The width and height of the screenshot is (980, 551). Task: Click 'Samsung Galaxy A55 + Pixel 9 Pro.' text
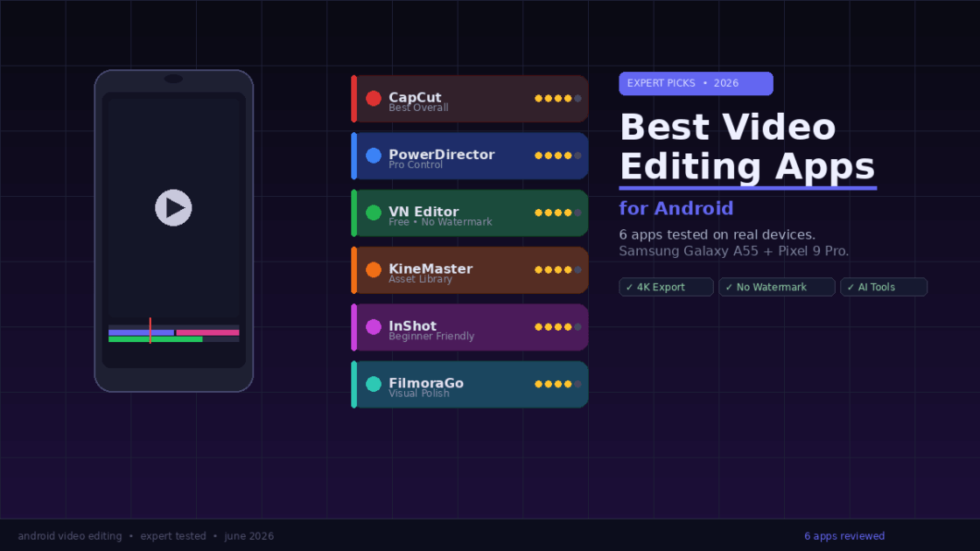734,251
